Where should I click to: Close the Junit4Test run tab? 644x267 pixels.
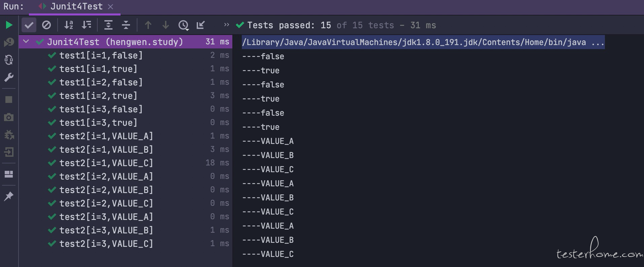coord(110,6)
